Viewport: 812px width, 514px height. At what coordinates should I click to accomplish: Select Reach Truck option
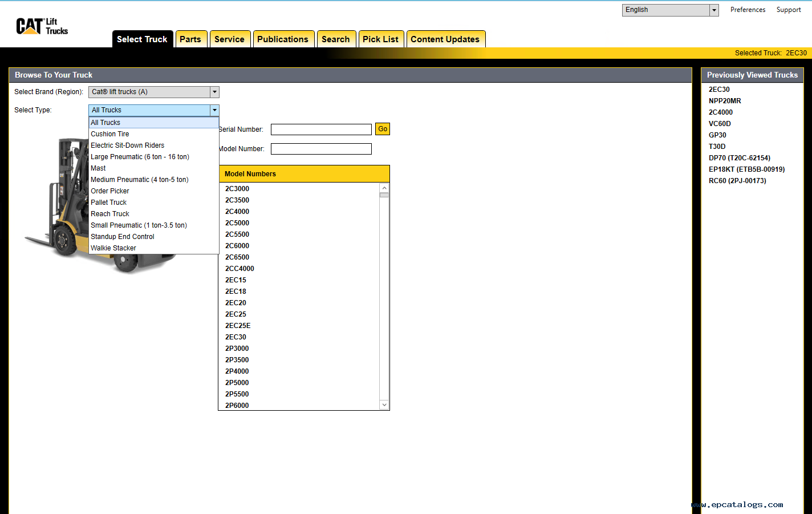[154, 214]
